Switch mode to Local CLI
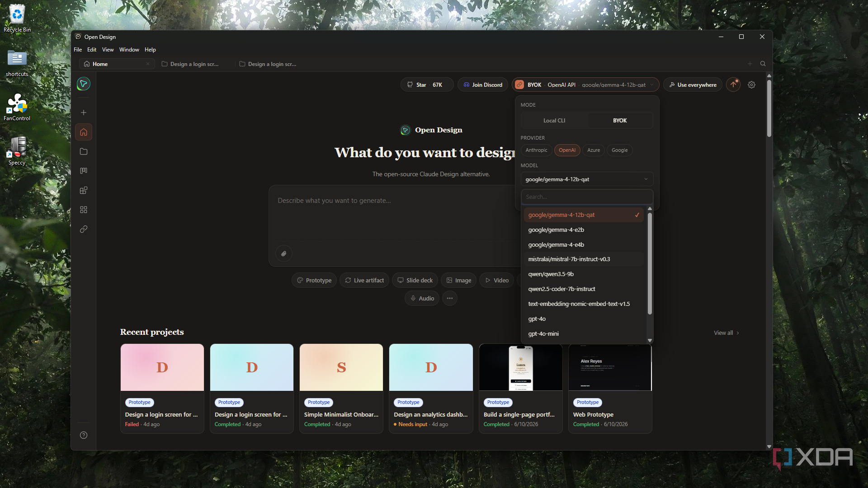Screen dimensions: 868x488 tap(554, 121)
